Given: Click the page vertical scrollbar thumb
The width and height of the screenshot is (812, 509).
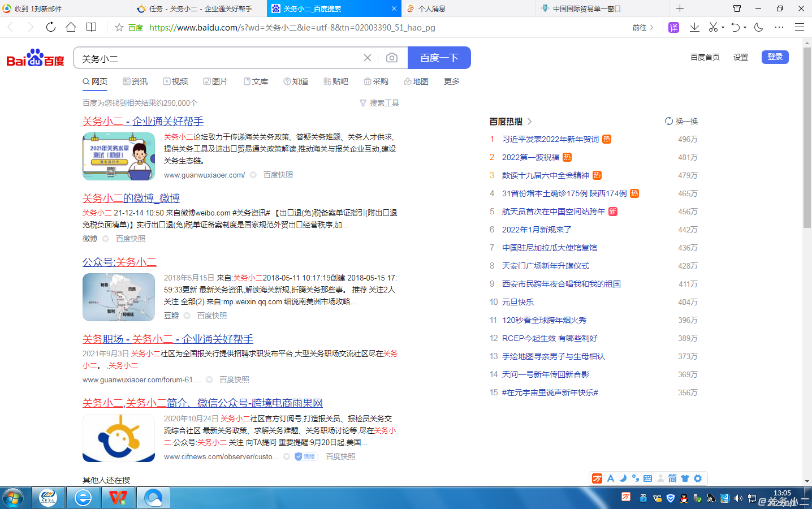Looking at the screenshot, I should [807, 137].
